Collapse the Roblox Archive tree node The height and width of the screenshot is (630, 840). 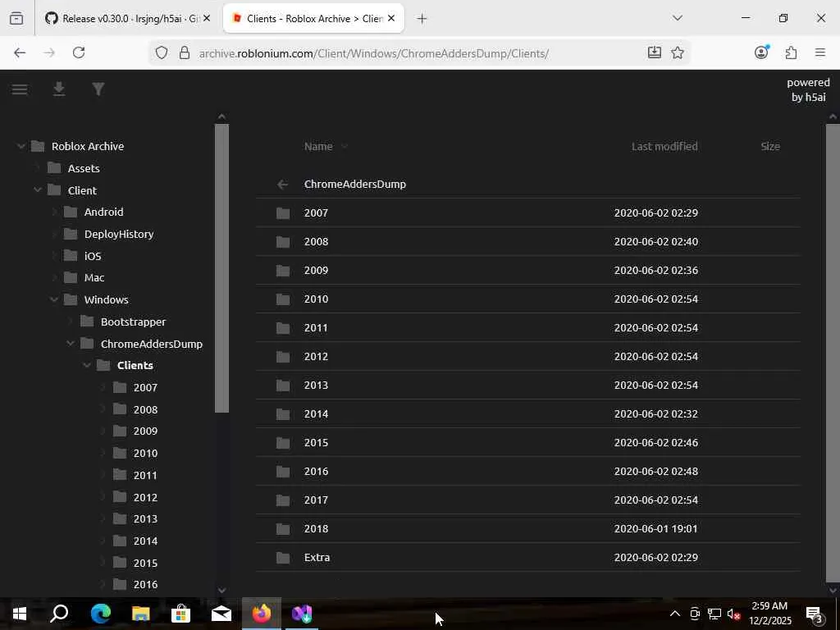coord(21,146)
